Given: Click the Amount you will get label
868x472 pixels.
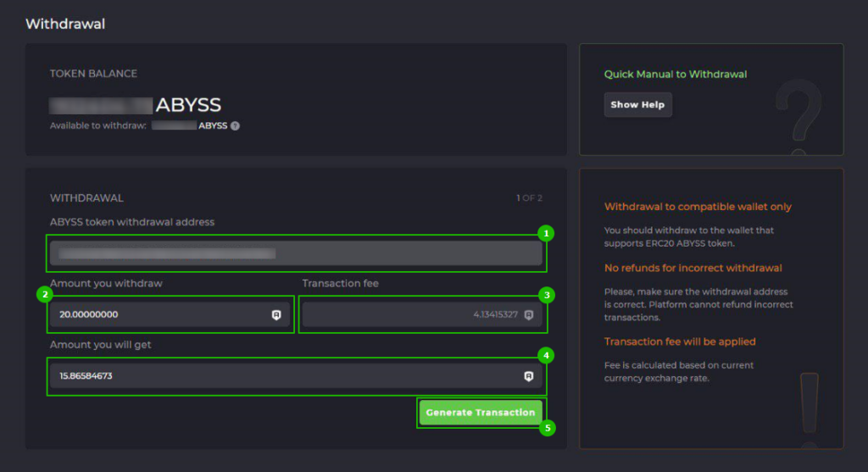Looking at the screenshot, I should 100,345.
